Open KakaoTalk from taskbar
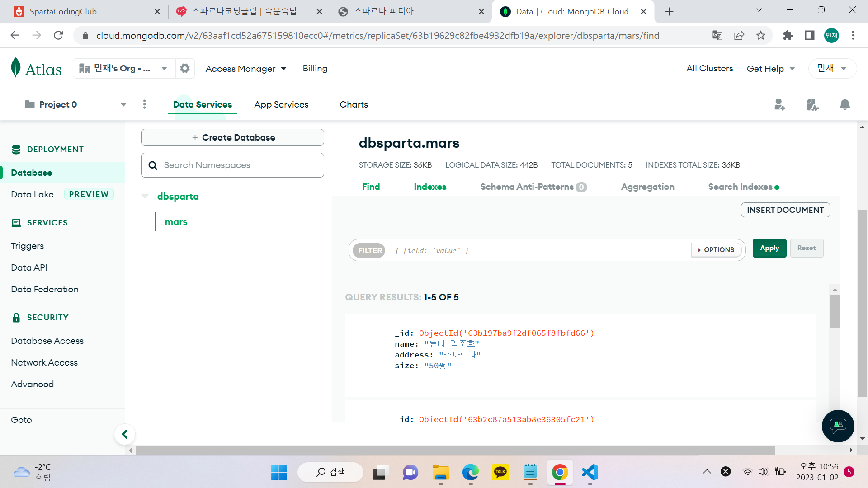The height and width of the screenshot is (488, 868). pyautogui.click(x=500, y=472)
